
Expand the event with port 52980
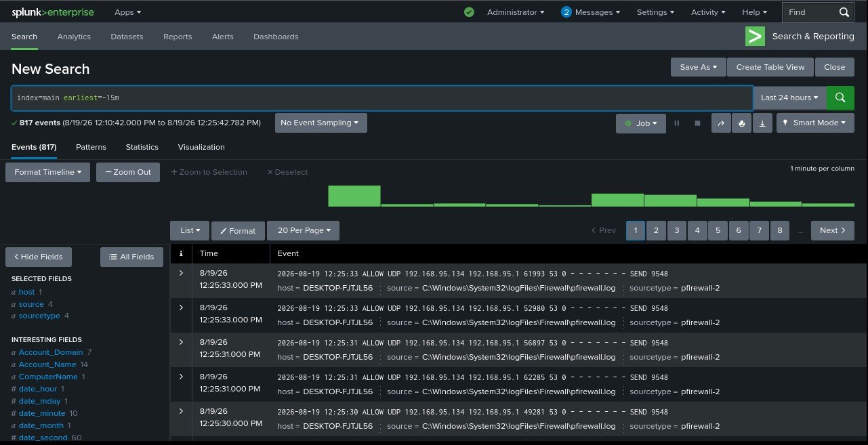pos(181,308)
